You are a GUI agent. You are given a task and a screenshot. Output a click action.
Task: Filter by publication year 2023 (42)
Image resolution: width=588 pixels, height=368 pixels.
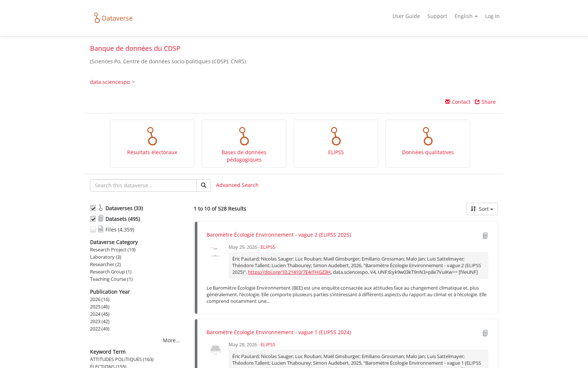100,321
